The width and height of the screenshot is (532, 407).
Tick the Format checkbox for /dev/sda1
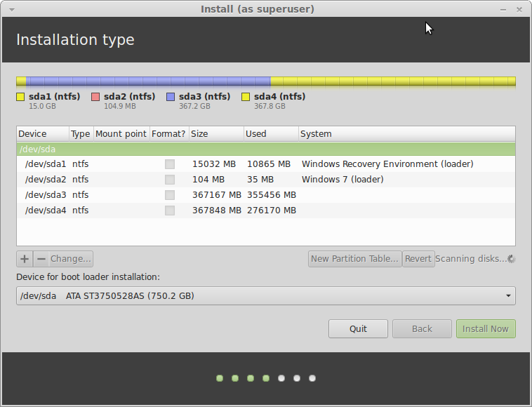[170, 164]
